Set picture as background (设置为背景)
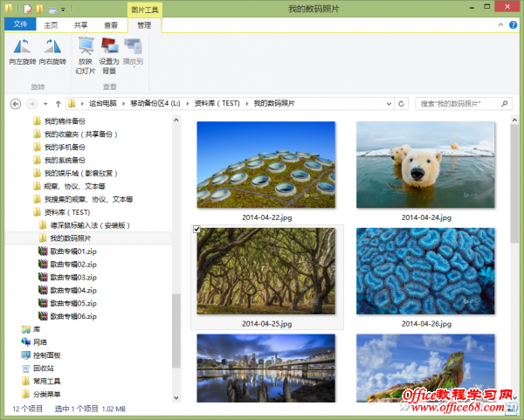524x420 pixels. tap(109, 56)
